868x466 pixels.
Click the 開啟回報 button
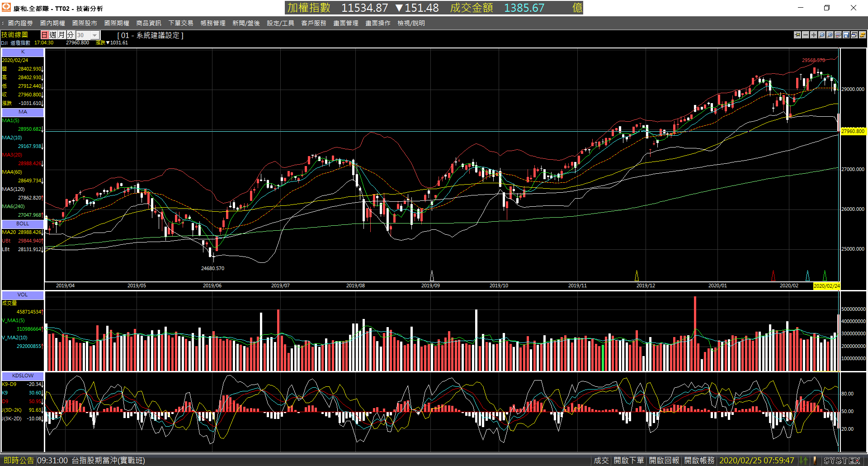point(664,461)
